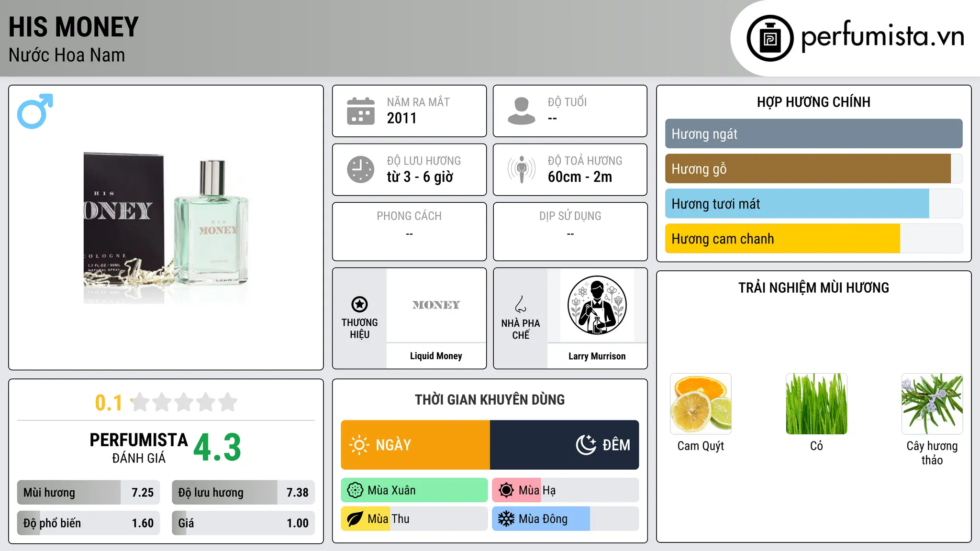Click the Độ lưu hương score bar showing 7.38
Screen dimensions: 980x551
pos(243,493)
